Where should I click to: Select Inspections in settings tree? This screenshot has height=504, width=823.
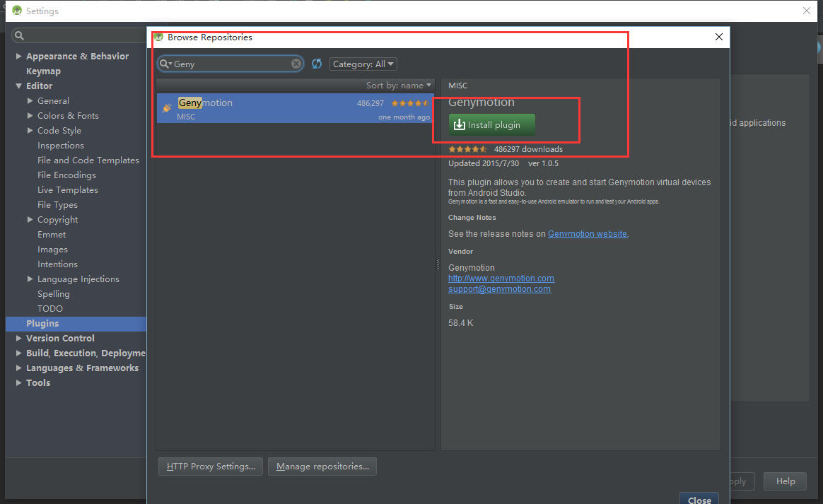[60, 146]
